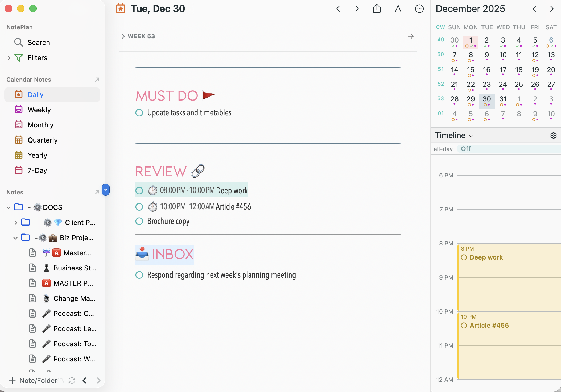The height and width of the screenshot is (392, 561).
Task: Click the blue sidebar collapse handle
Action: (x=106, y=190)
